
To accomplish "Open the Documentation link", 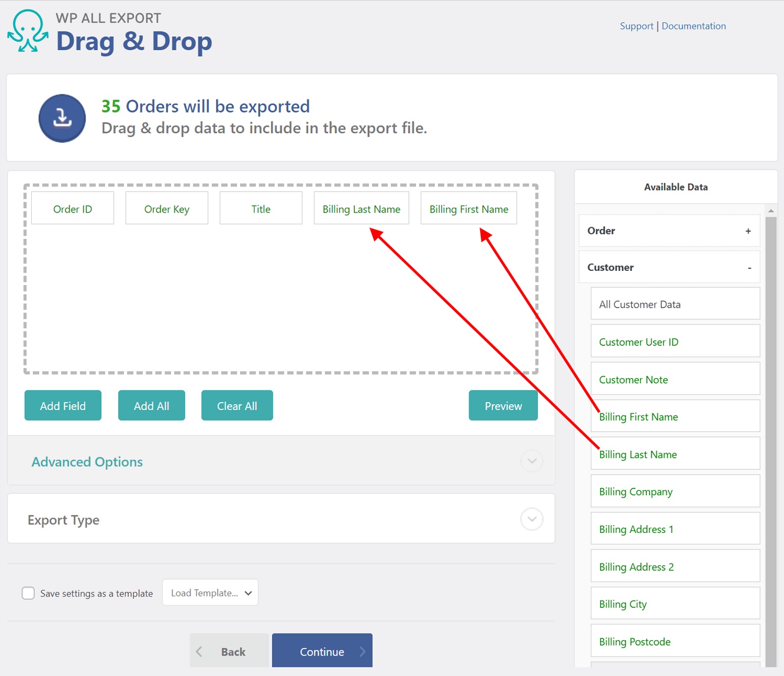I will pyautogui.click(x=693, y=26).
